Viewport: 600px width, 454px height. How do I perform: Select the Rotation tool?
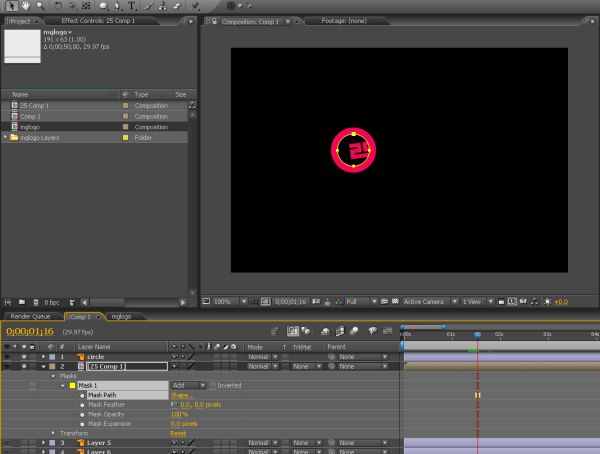point(58,6)
